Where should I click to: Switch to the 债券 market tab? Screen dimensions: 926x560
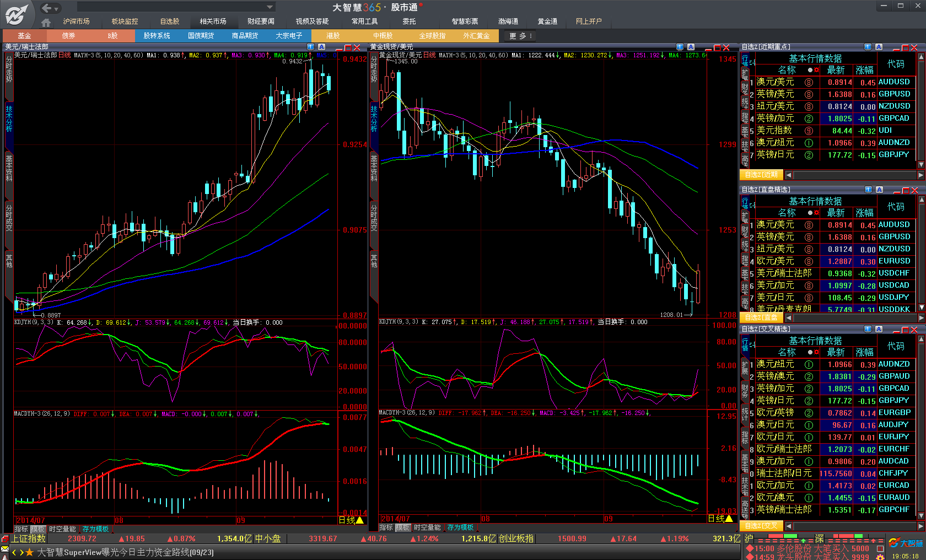tap(68, 36)
